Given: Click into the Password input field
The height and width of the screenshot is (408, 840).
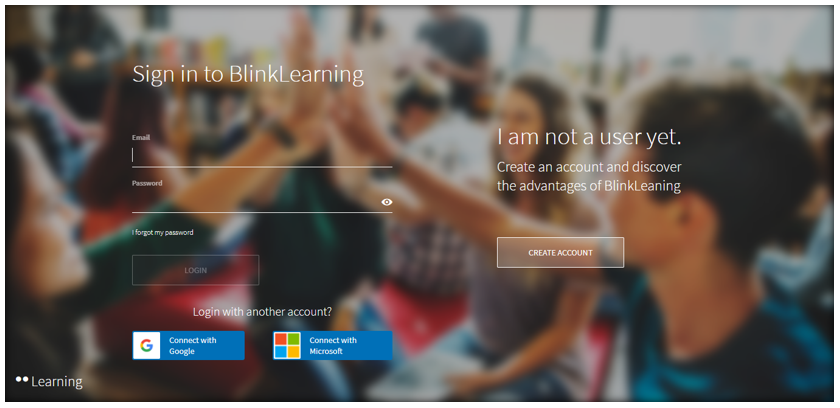Looking at the screenshot, I should pyautogui.click(x=254, y=201).
